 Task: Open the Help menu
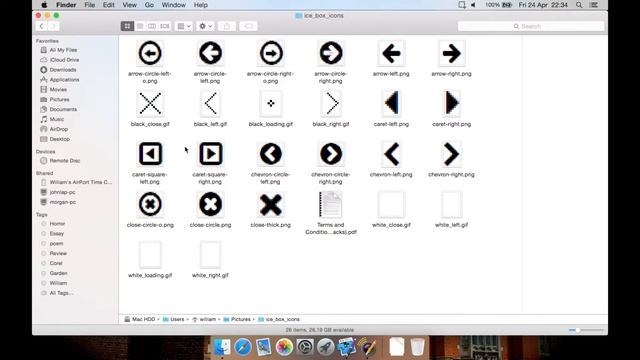point(200,5)
